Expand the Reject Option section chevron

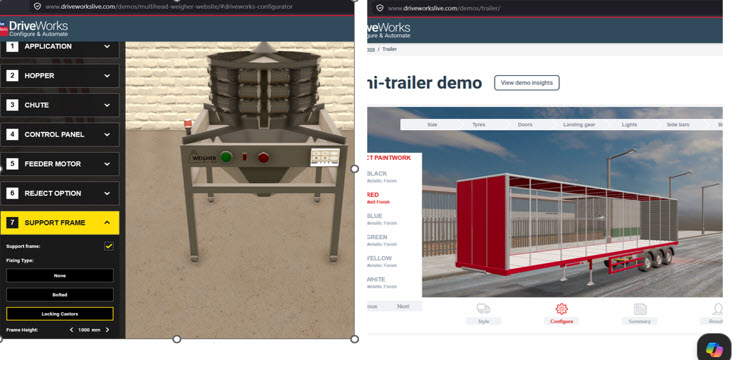(x=107, y=193)
